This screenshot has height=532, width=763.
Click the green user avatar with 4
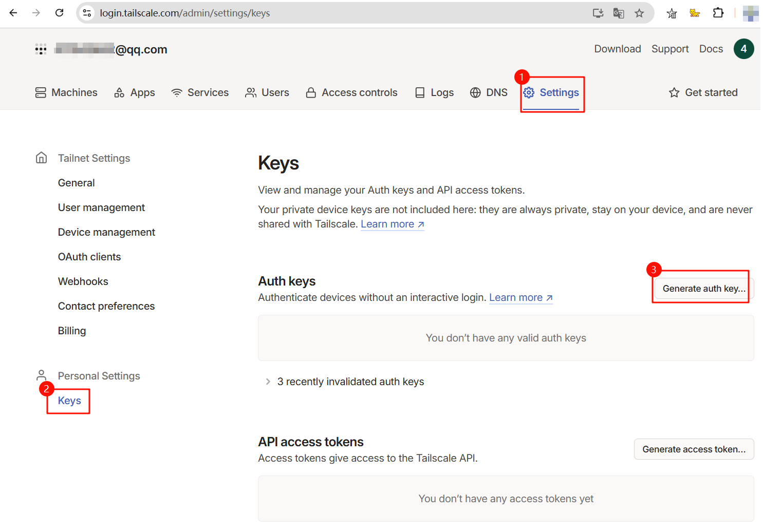(x=743, y=49)
